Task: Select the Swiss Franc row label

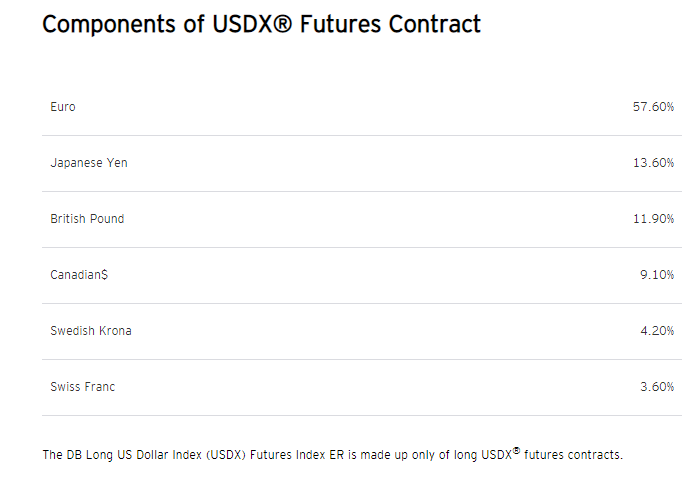Action: click(x=83, y=387)
